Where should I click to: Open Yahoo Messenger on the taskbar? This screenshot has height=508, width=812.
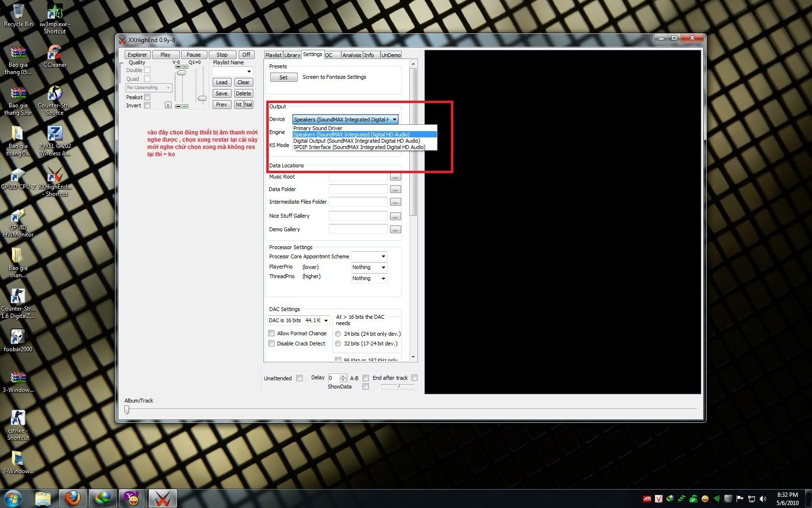pyautogui.click(x=132, y=498)
